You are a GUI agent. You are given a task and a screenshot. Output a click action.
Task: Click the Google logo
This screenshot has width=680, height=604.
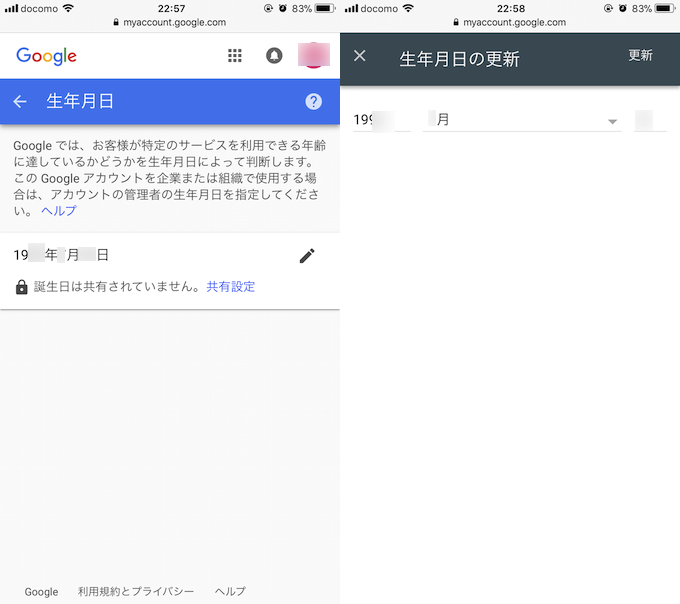coord(46,56)
